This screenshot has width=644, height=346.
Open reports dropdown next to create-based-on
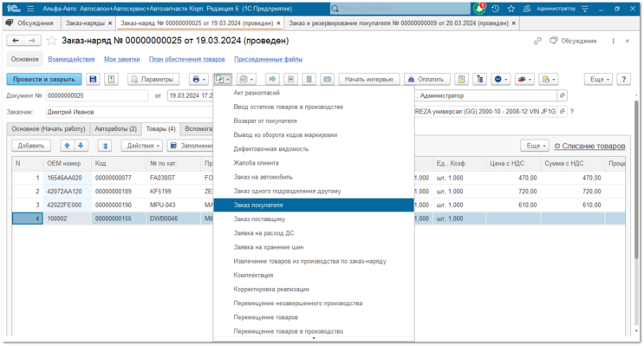(x=246, y=79)
